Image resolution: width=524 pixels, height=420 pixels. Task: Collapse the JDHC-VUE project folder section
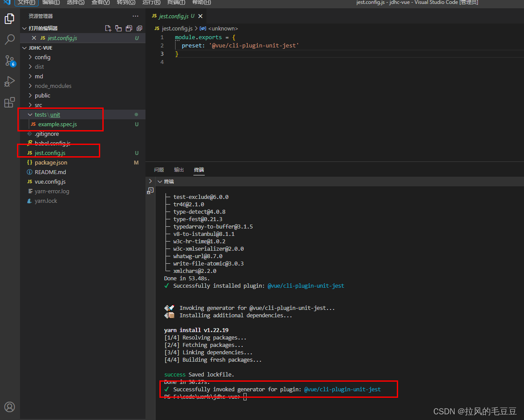24,47
